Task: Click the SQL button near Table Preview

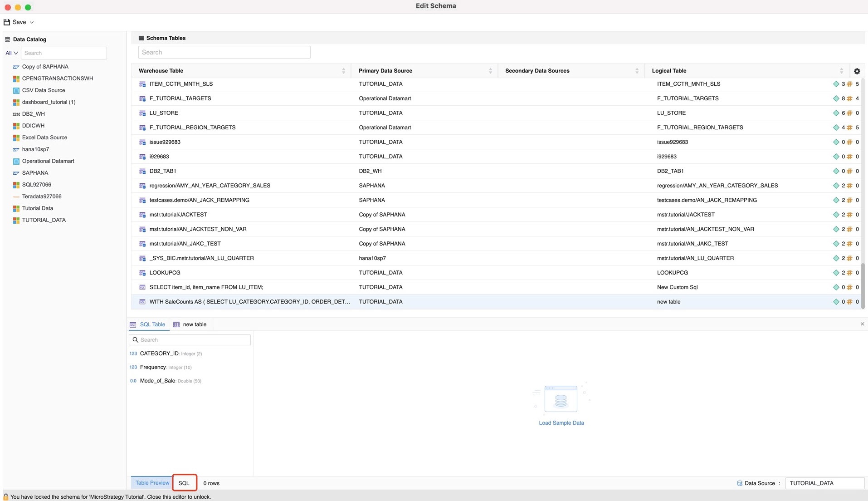Action: [x=184, y=483]
